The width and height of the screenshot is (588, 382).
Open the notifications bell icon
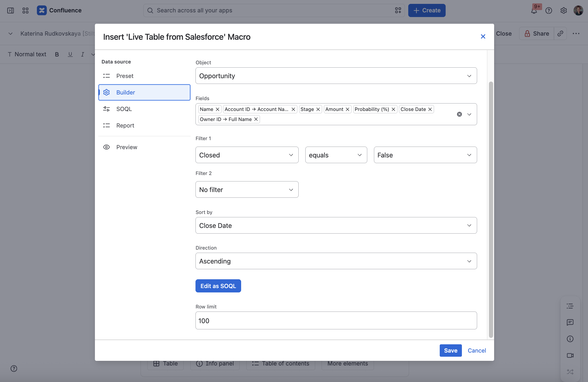pyautogui.click(x=534, y=11)
